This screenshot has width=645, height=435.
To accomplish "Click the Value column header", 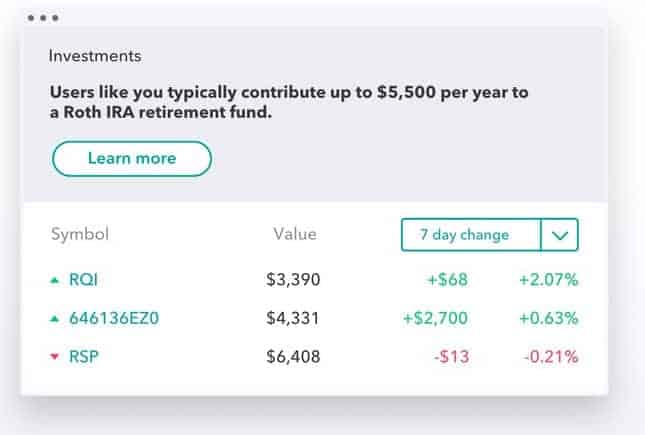I will (x=295, y=234).
